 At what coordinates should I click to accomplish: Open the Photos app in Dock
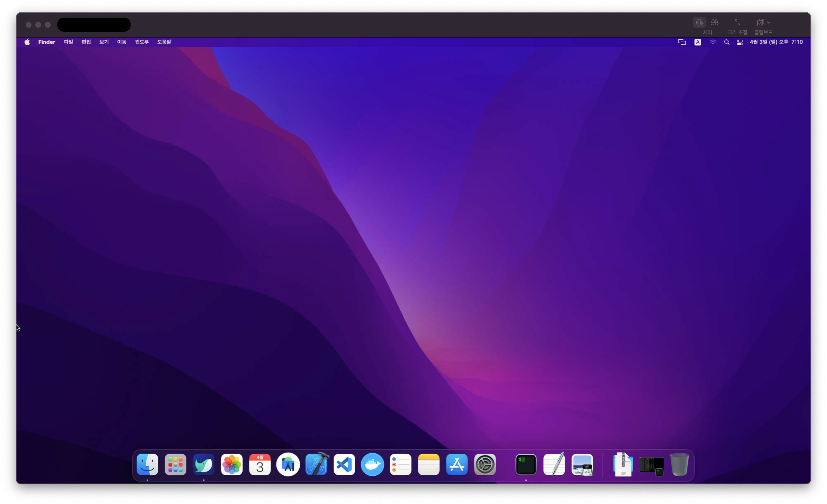click(232, 464)
